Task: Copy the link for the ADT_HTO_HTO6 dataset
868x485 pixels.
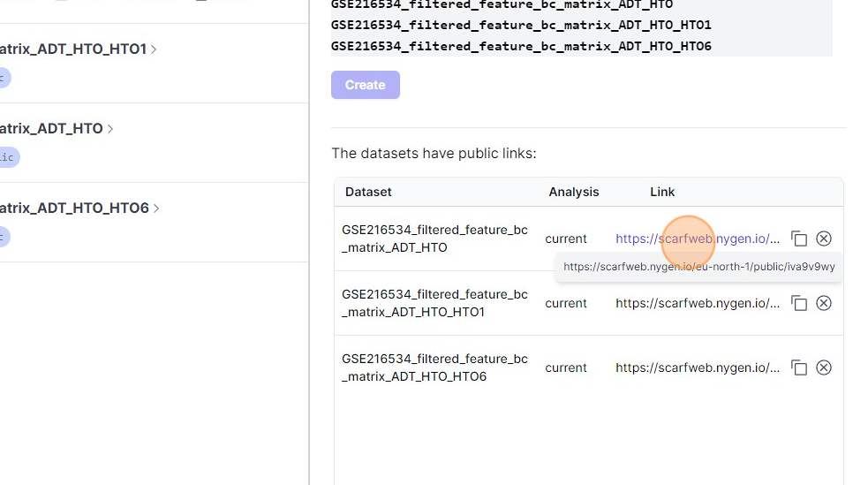Action: [x=799, y=368]
